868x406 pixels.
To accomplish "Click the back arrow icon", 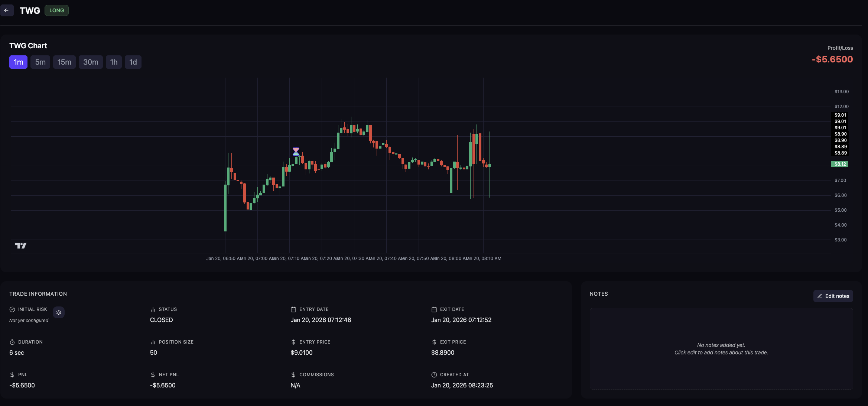I will click(x=6, y=10).
